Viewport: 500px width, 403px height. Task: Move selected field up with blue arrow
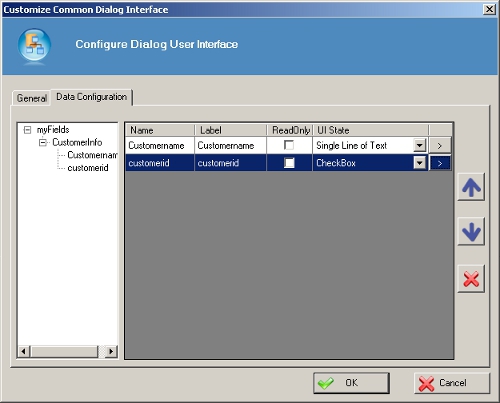[471, 187]
